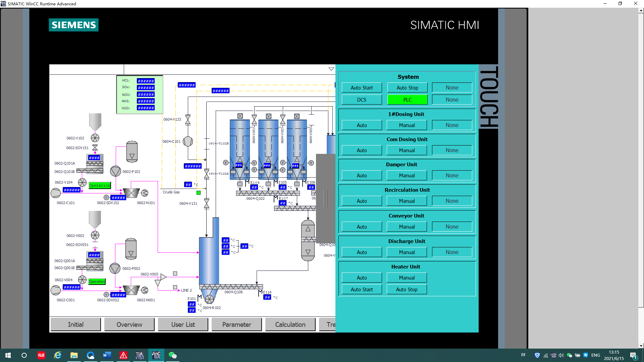
Task: Select the storage tank above pump 0602-P102
Action: pyautogui.click(x=132, y=152)
